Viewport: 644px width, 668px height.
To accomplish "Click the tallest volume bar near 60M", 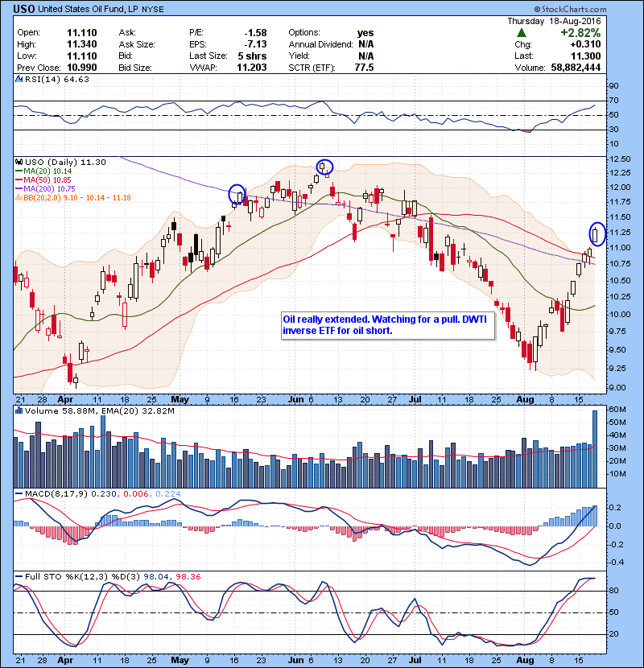I will pos(595,449).
